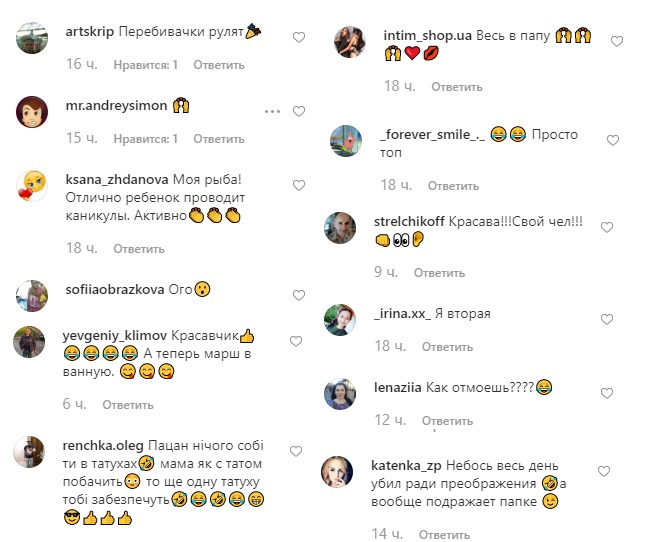Tap the heart next to sofiiaobrazkova comment

(299, 295)
